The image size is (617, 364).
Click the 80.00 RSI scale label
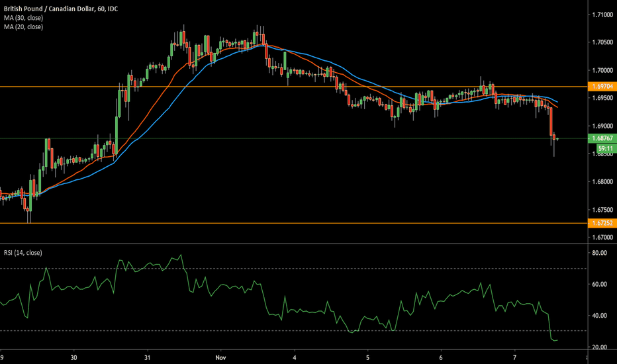coord(600,253)
